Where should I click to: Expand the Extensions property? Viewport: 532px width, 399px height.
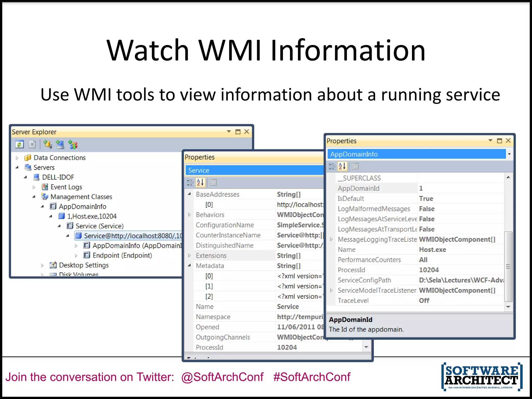pos(189,256)
